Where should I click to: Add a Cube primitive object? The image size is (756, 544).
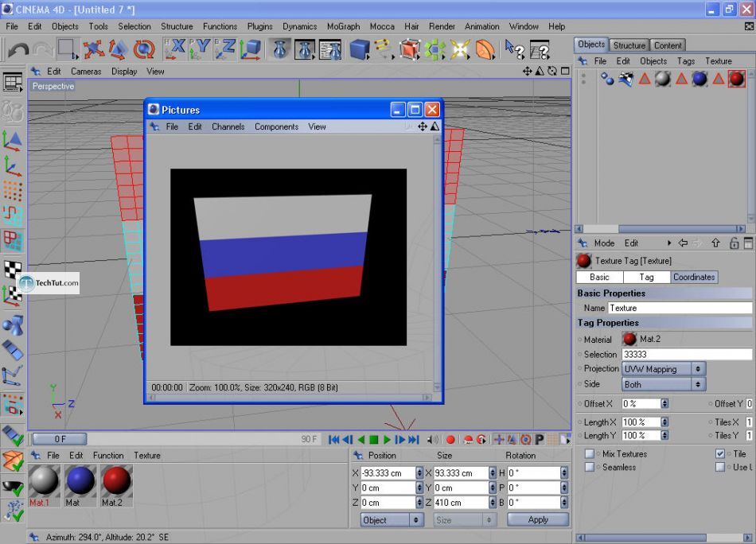pos(359,49)
